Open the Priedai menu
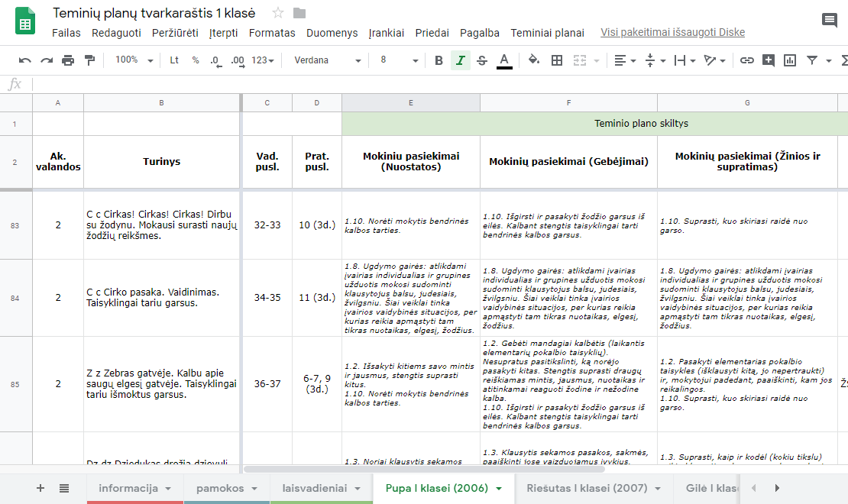848x504 pixels. (432, 33)
